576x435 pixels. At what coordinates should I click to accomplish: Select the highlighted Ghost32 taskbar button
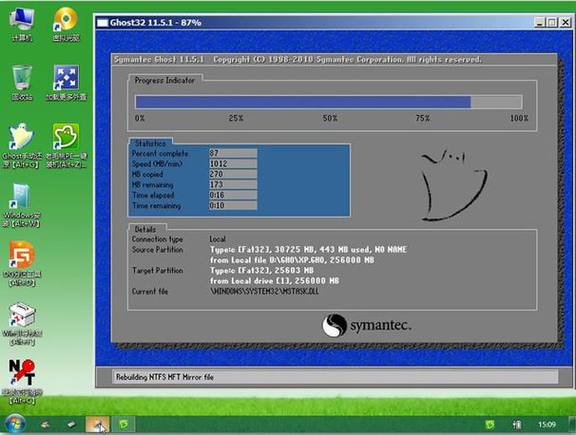pos(97,425)
